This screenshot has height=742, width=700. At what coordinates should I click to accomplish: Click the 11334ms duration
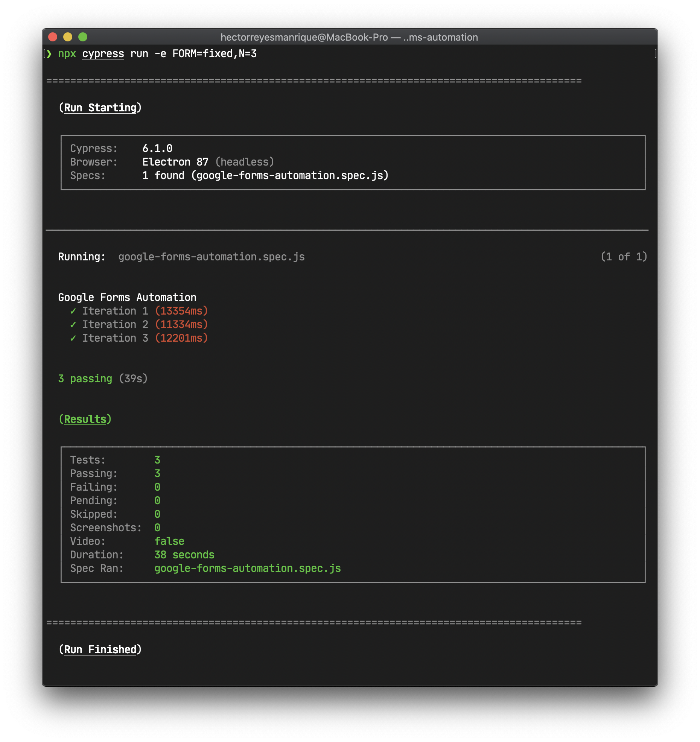(181, 324)
